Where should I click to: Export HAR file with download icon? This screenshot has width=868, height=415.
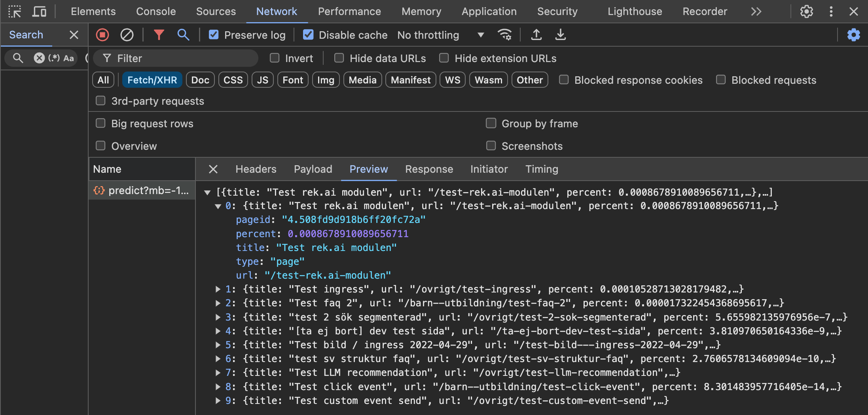point(560,35)
